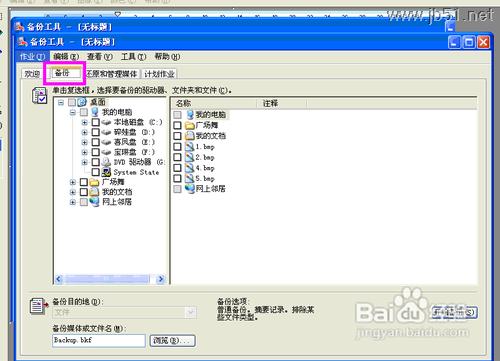
Task: Open the 编辑(E) menu
Action: (66, 57)
